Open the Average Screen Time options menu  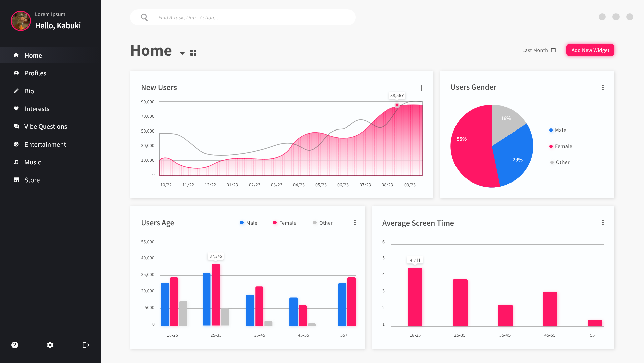tap(603, 222)
